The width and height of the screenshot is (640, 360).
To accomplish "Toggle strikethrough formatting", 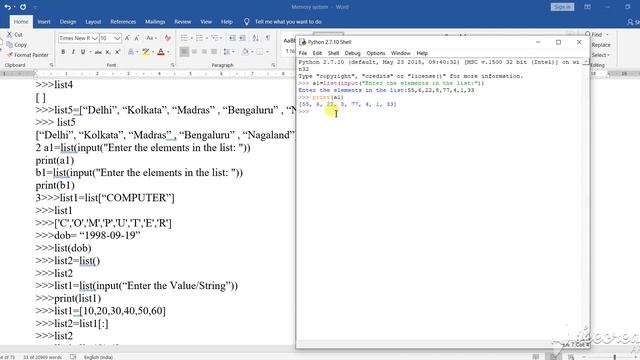I will [x=98, y=52].
